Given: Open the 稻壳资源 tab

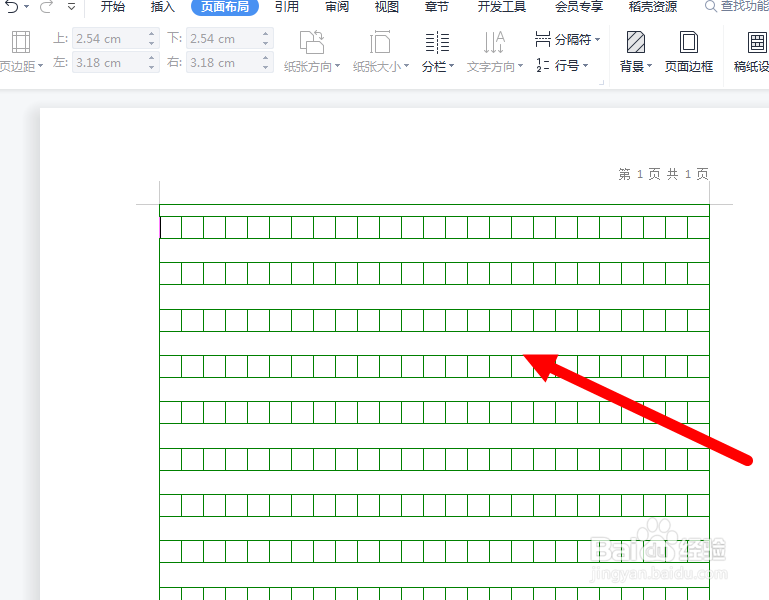Looking at the screenshot, I should pos(653,7).
